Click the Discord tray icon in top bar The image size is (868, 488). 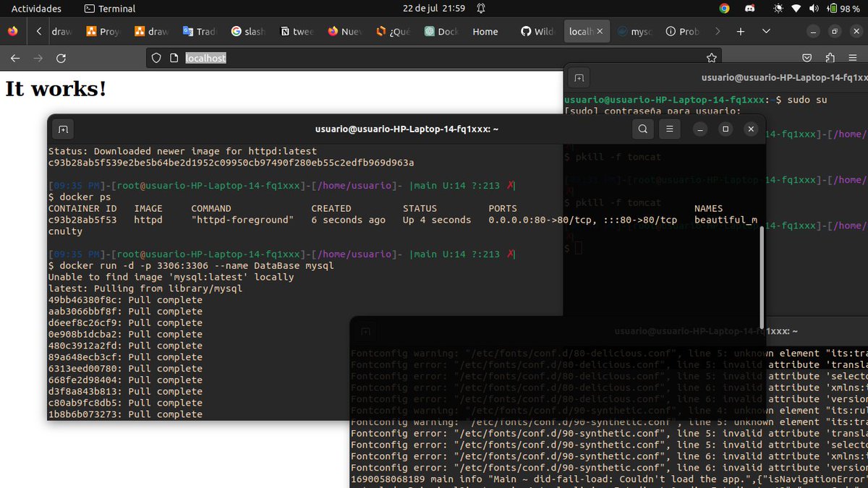[749, 9]
